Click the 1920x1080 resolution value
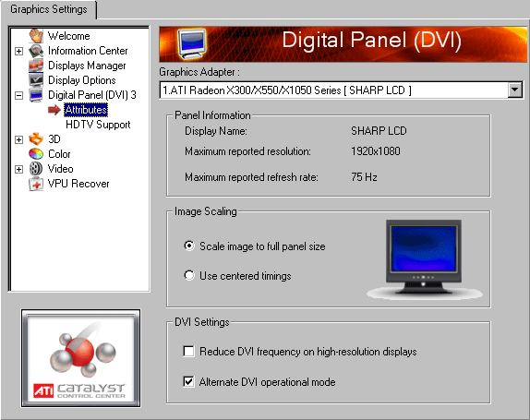 click(x=376, y=151)
